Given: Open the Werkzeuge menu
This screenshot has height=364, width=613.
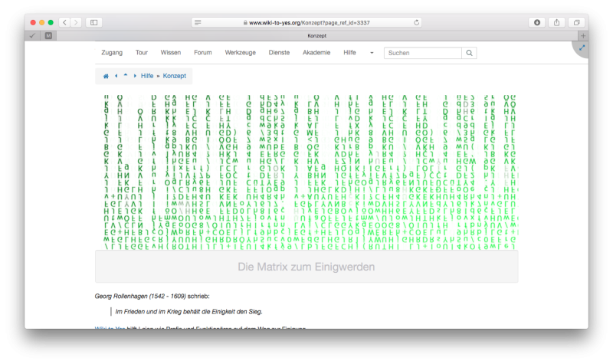Looking at the screenshot, I should [241, 53].
